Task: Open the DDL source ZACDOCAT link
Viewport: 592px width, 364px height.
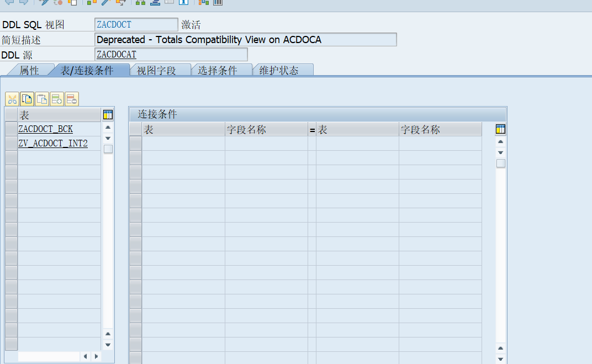Action: pyautogui.click(x=116, y=54)
